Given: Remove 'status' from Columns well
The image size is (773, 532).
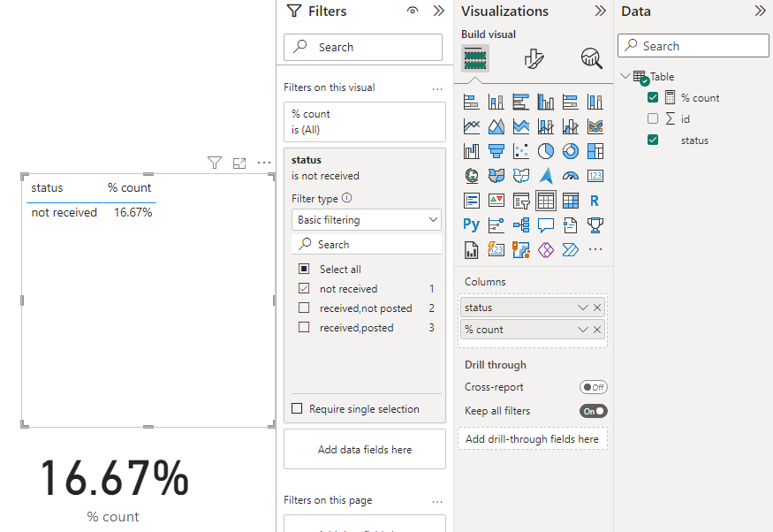Looking at the screenshot, I should point(597,308).
